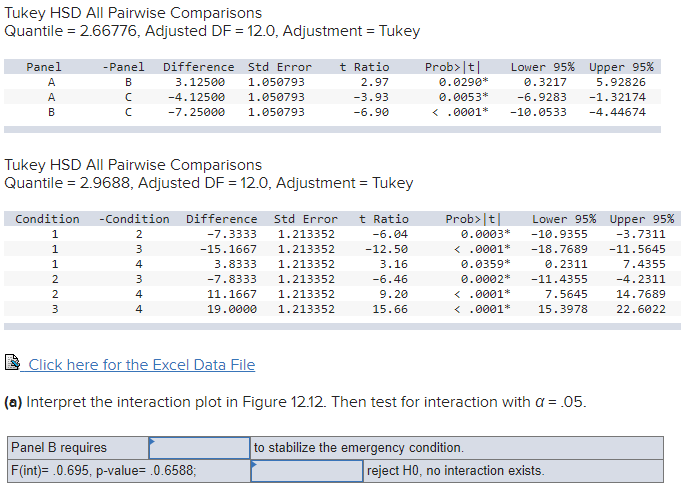Click t ratio value -6.04
This screenshot has height=496, width=694.
pyautogui.click(x=390, y=234)
